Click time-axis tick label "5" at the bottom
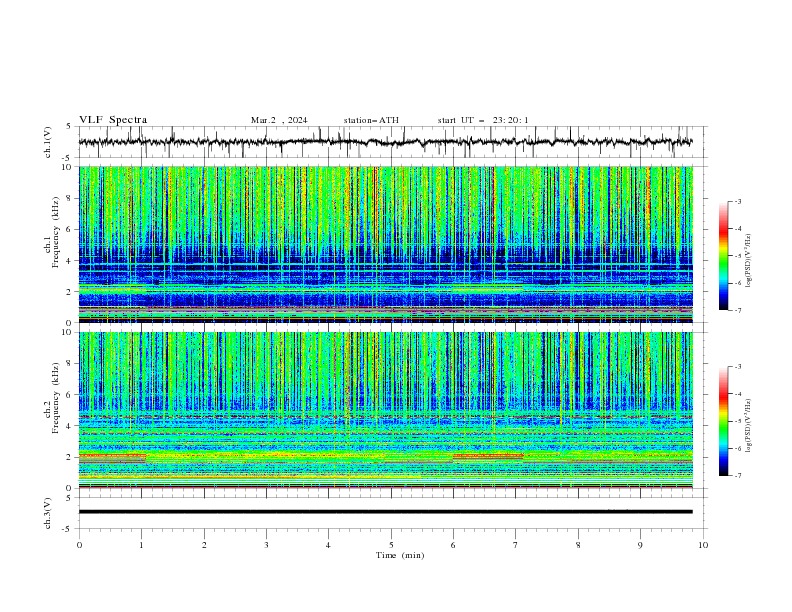This screenshot has width=792, height=612. click(x=391, y=545)
